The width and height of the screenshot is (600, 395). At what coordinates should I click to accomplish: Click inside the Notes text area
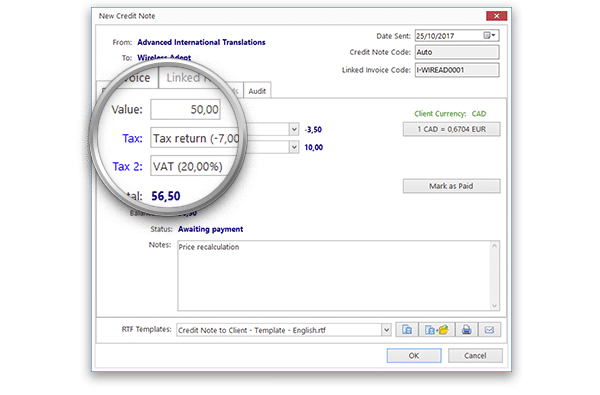click(334, 276)
